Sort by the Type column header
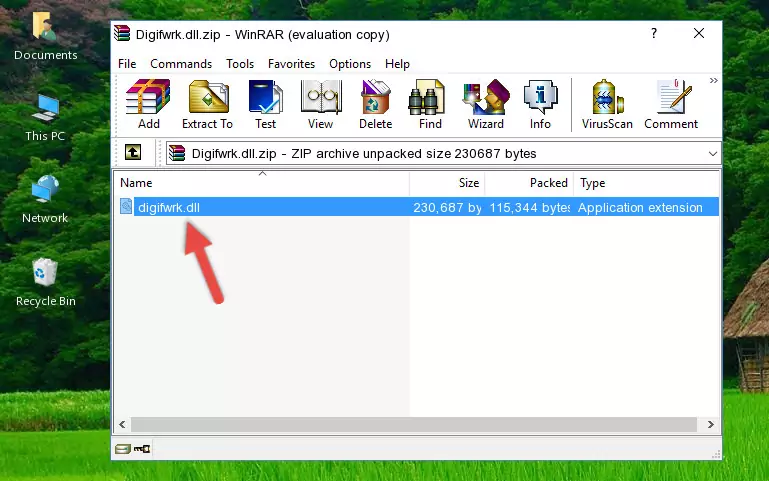The height and width of the screenshot is (481, 769). coord(646,183)
